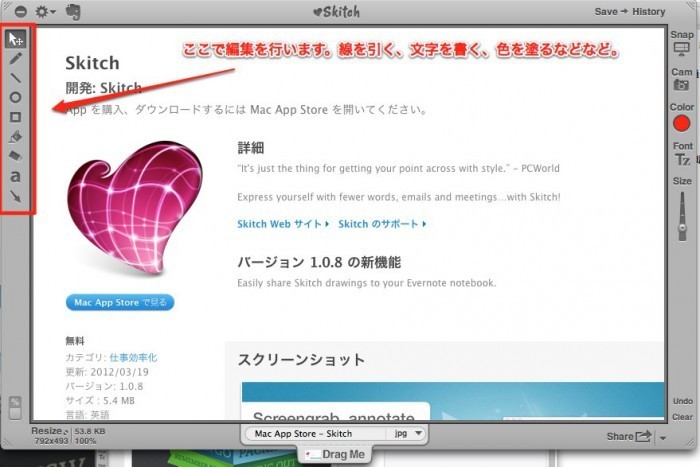Click the Skitch pink heart app icon
This screenshot has height=467, width=700.
[x=135, y=207]
